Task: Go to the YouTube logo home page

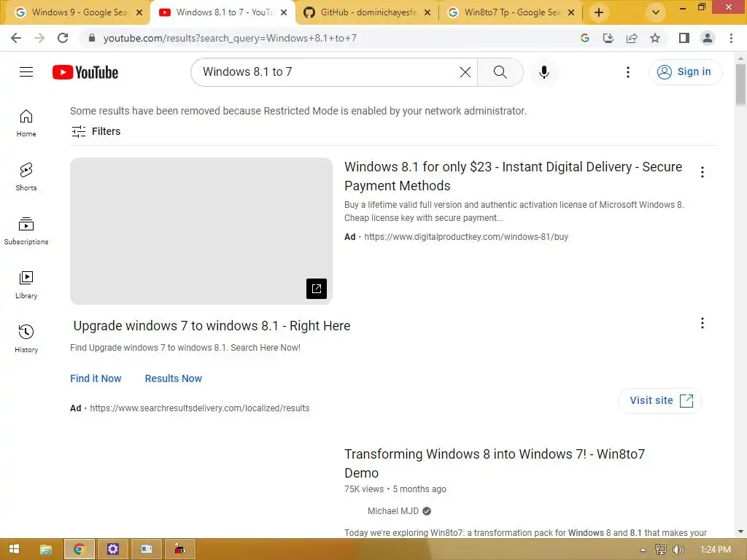Action: pos(85,72)
